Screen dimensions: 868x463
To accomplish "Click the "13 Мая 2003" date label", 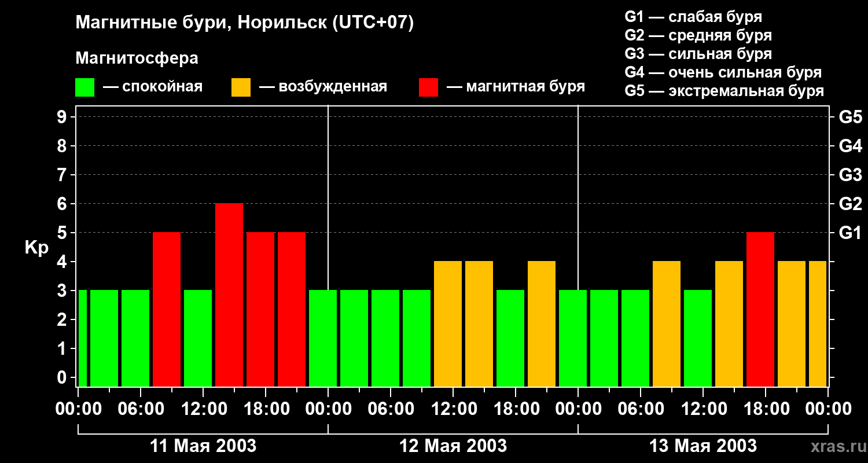I will [703, 446].
